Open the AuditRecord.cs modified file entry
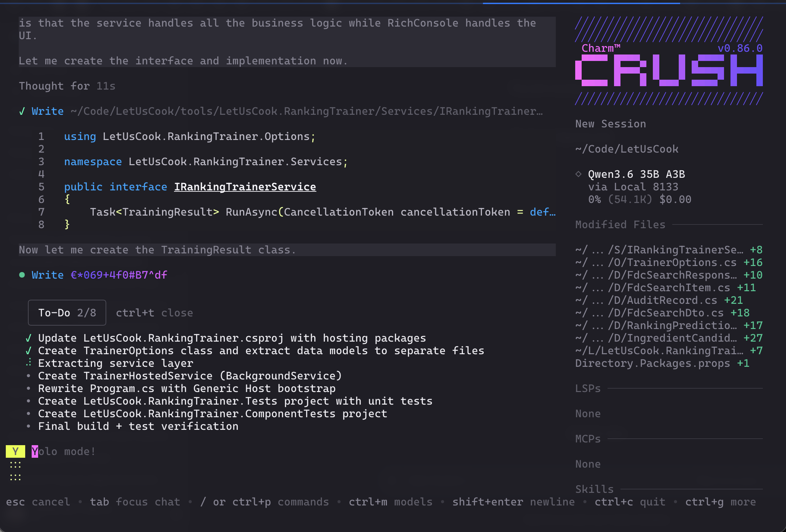 [x=659, y=300]
